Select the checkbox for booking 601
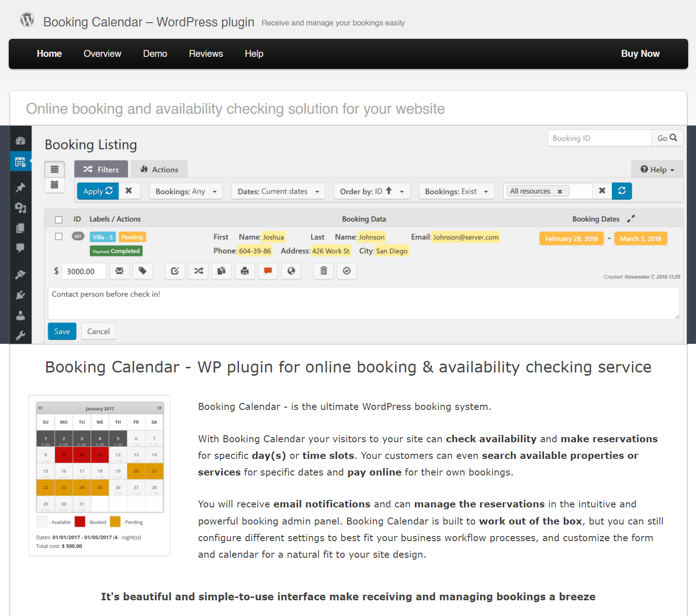 coord(59,236)
